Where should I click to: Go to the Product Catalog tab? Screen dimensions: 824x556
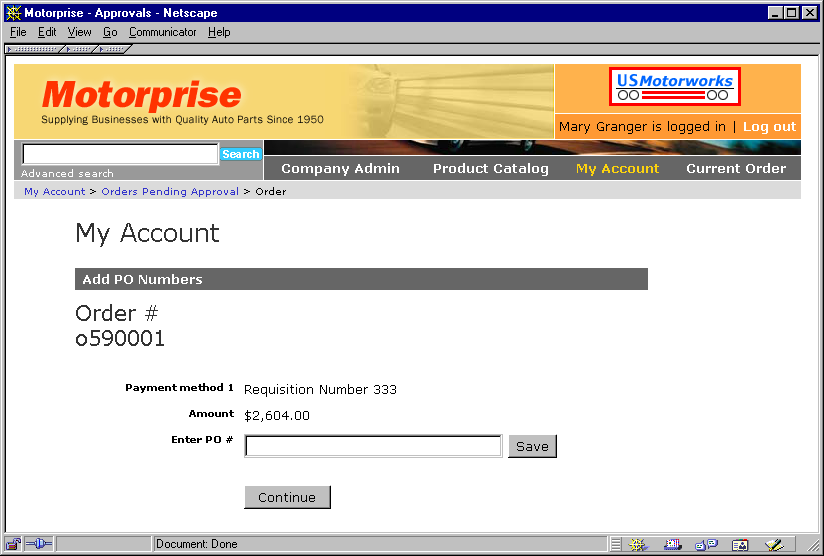(491, 169)
